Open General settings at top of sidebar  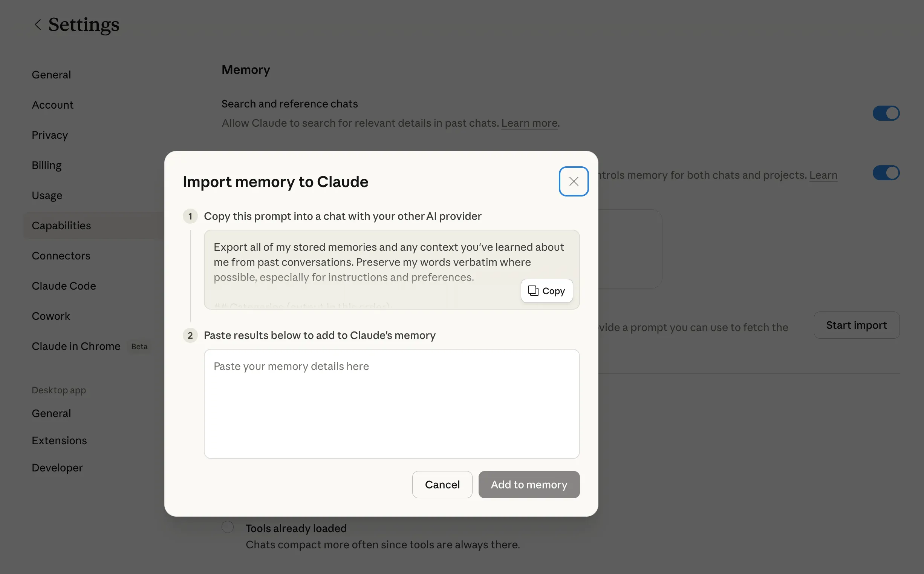(51, 75)
